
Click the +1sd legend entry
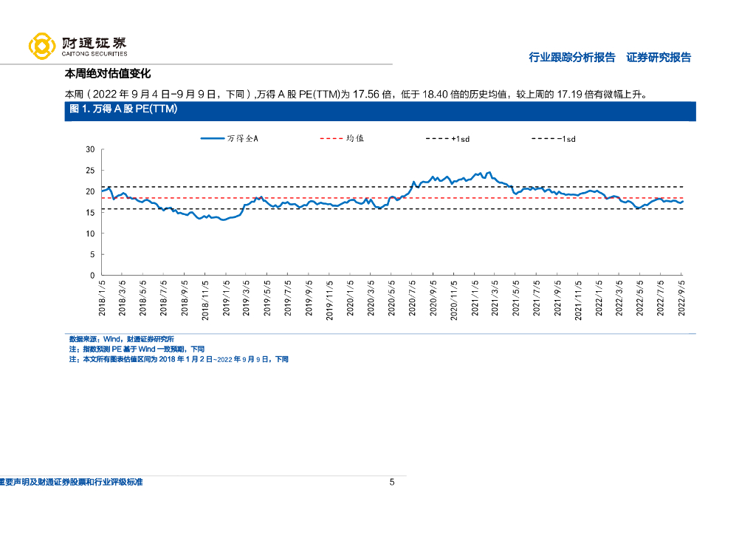click(447, 139)
